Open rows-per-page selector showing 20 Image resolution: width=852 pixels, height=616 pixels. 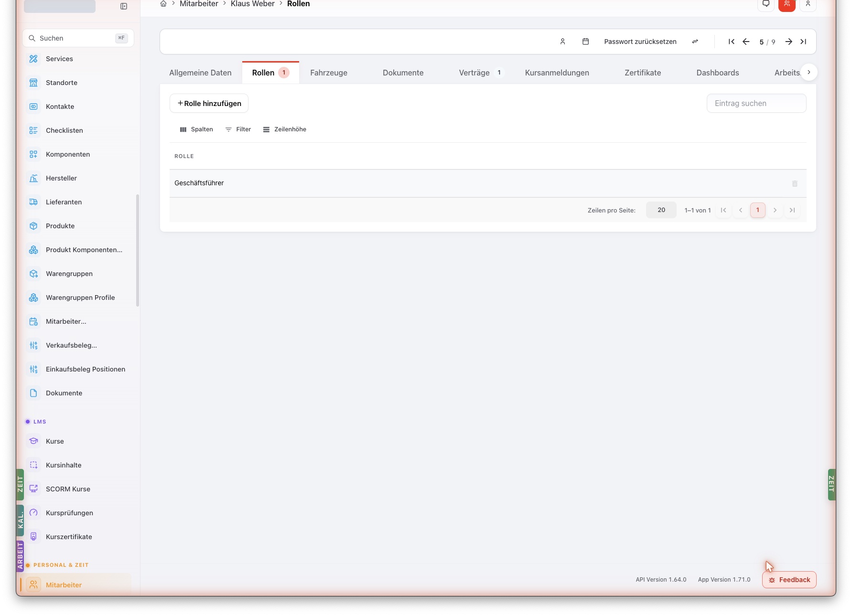click(x=661, y=210)
